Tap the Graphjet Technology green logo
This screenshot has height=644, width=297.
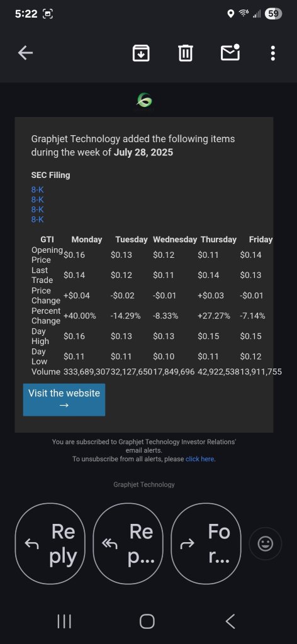(x=144, y=101)
